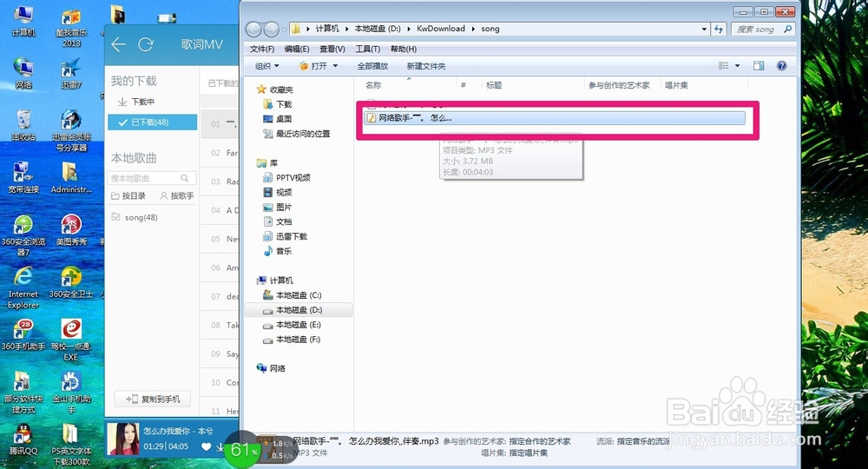The width and height of the screenshot is (868, 469).
Task: Open the 文件(F) menu
Action: click(x=262, y=49)
